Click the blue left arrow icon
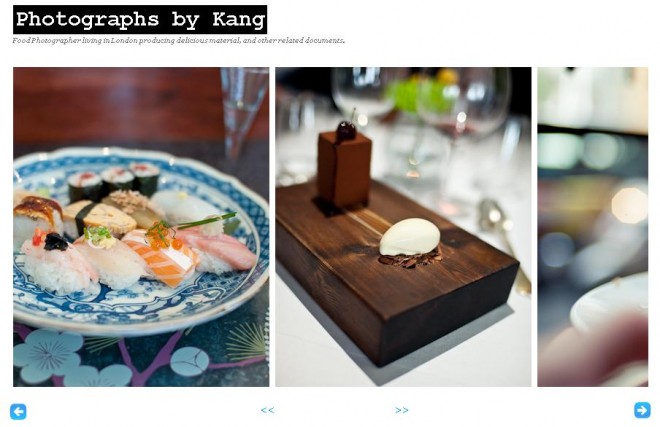 18,411
